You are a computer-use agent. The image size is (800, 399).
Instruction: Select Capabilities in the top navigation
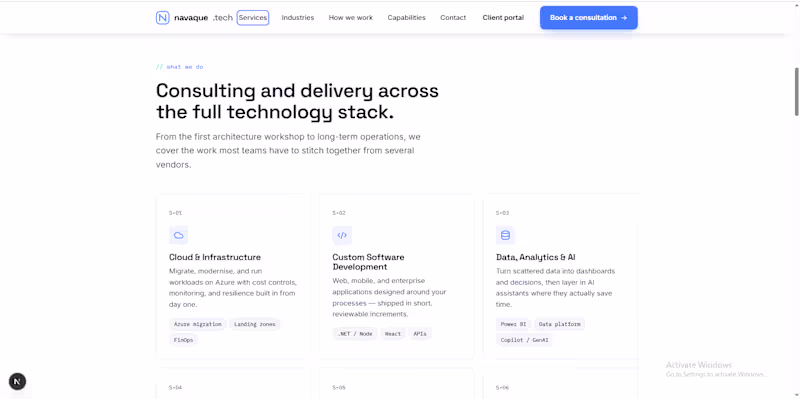[x=406, y=18]
